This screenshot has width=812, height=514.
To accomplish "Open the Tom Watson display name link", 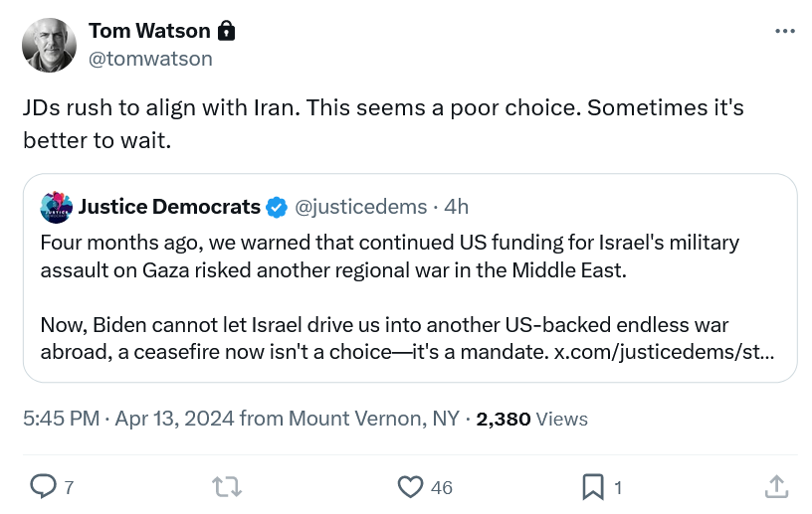I will pyautogui.click(x=149, y=32).
